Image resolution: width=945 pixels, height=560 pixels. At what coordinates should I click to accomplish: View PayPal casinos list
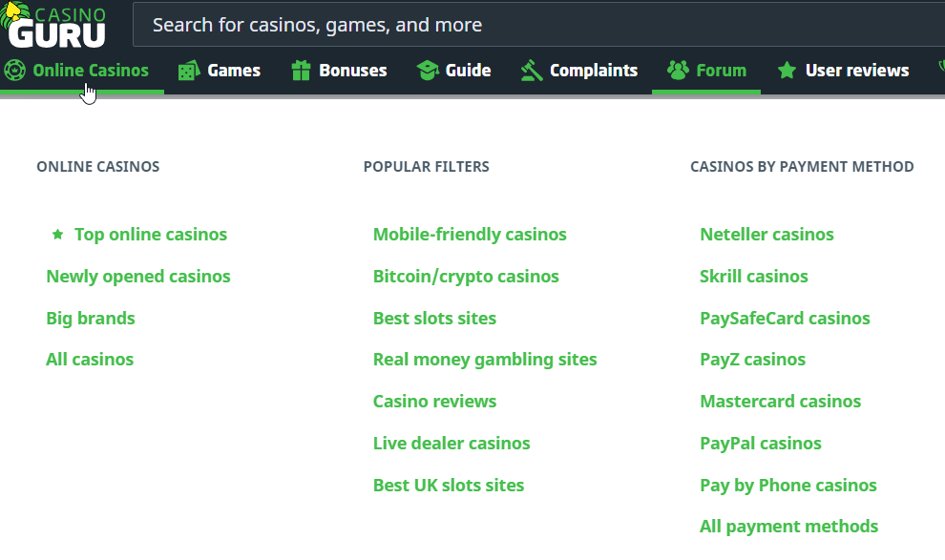pos(761,444)
